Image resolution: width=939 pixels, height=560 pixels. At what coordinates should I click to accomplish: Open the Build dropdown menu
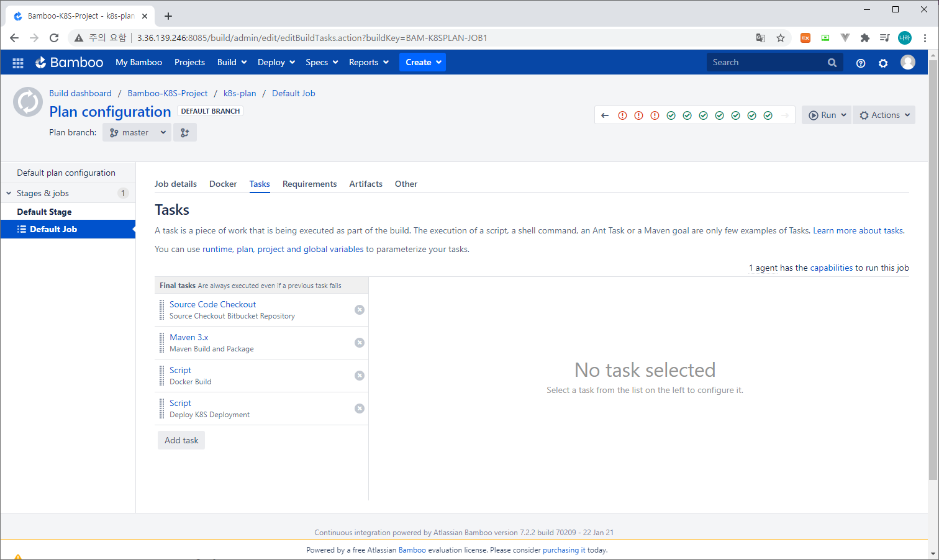tap(232, 63)
